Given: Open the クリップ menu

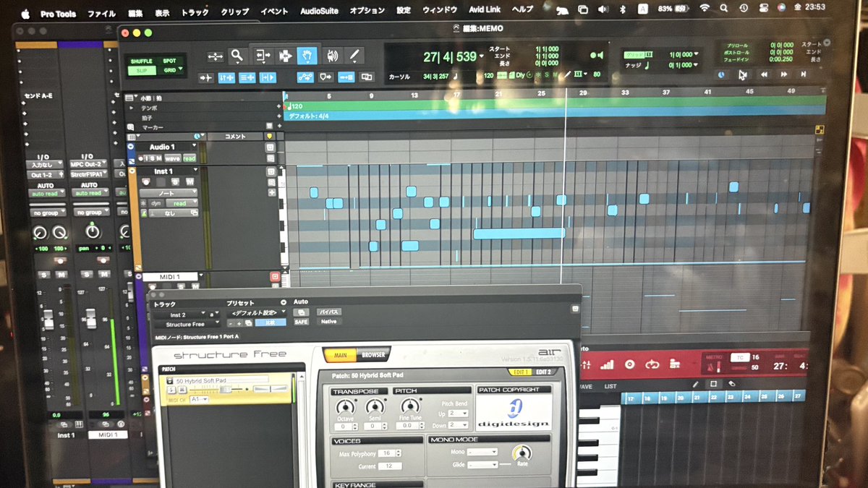Looking at the screenshot, I should coord(234,12).
